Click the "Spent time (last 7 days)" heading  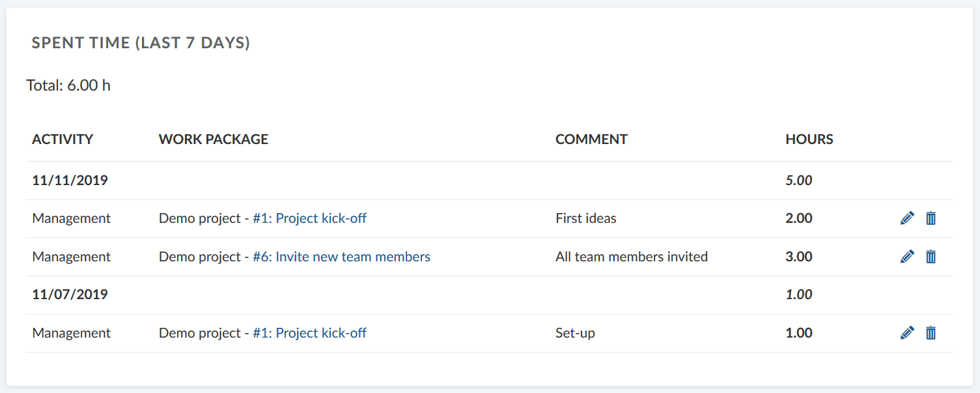click(x=141, y=44)
